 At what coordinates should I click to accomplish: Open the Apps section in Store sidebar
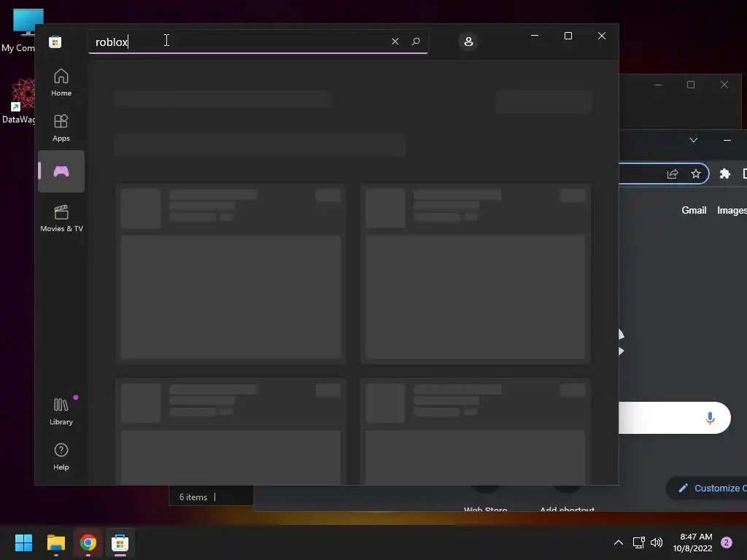click(61, 128)
